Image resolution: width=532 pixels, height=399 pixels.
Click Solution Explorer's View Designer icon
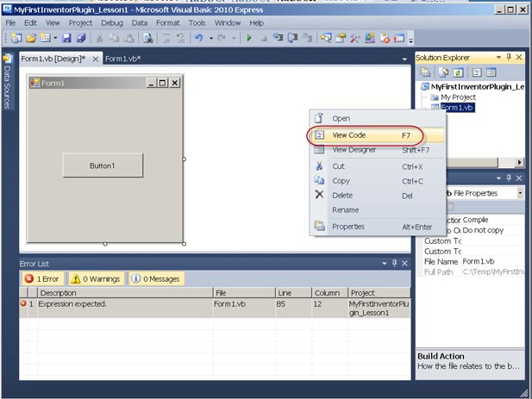[x=491, y=72]
